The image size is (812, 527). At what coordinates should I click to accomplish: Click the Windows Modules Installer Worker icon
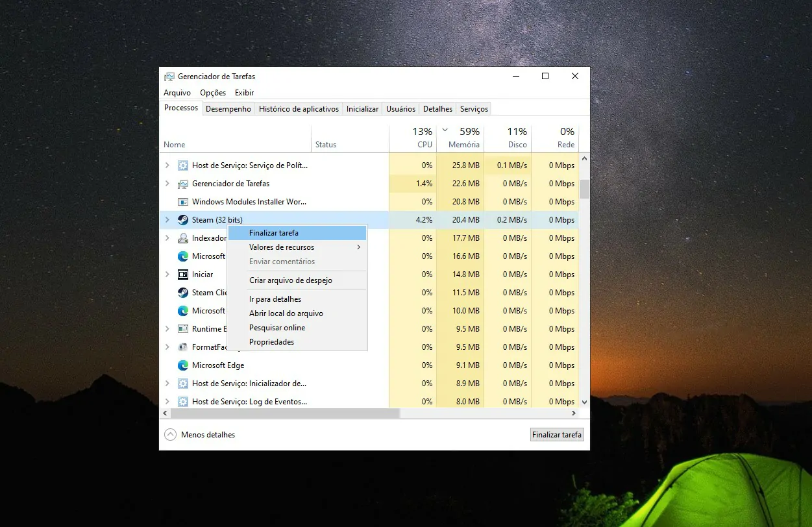(183, 202)
